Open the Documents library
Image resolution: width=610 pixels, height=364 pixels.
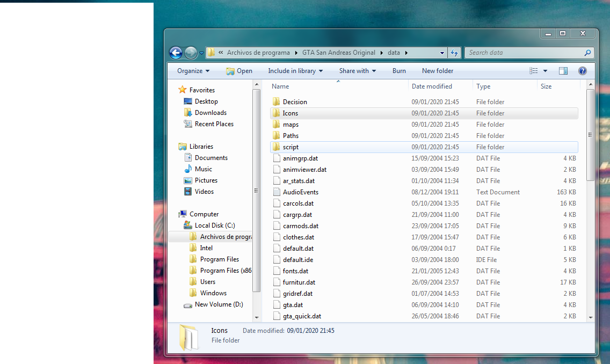[x=211, y=157]
